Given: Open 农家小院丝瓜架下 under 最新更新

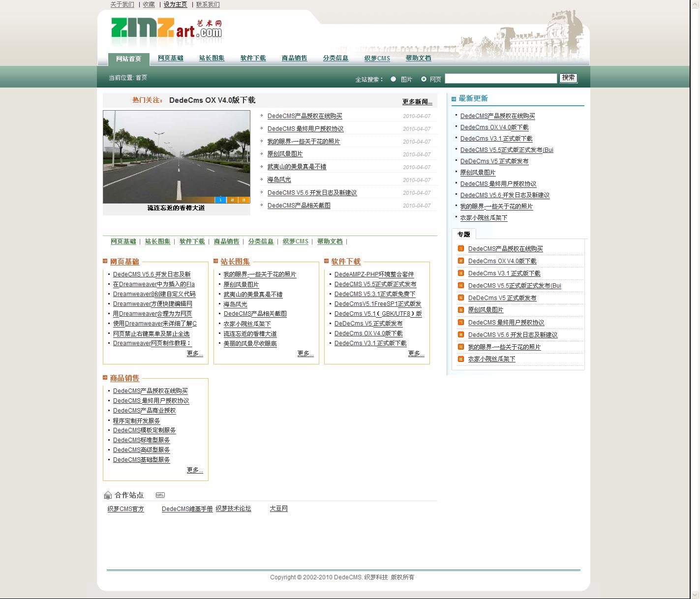Looking at the screenshot, I should [x=484, y=218].
